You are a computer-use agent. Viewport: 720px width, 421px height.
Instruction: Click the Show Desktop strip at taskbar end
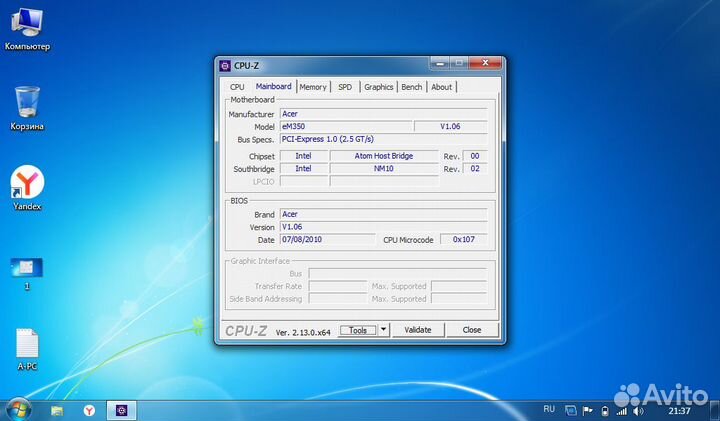tap(714, 410)
